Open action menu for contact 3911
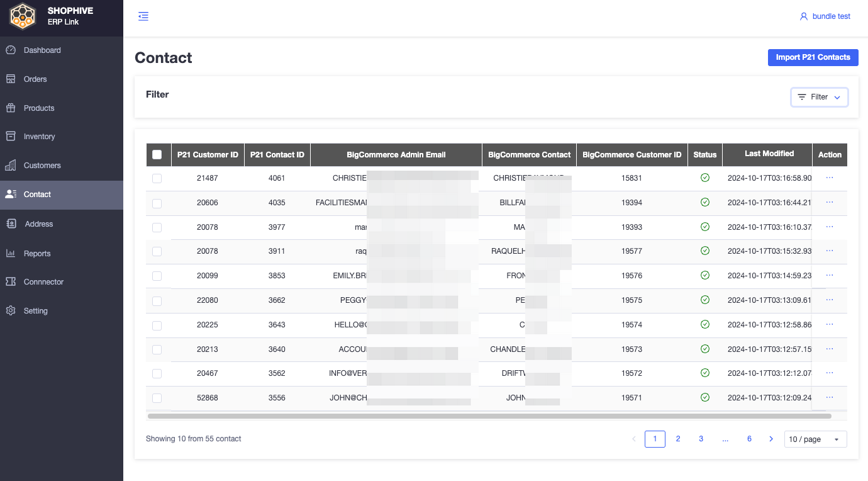Screen dimensions: 868x481 [x=830, y=251]
